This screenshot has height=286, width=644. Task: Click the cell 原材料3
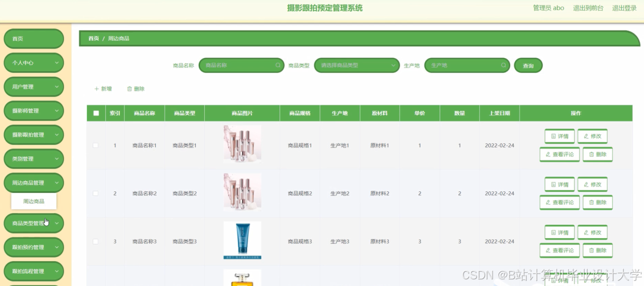(x=380, y=241)
